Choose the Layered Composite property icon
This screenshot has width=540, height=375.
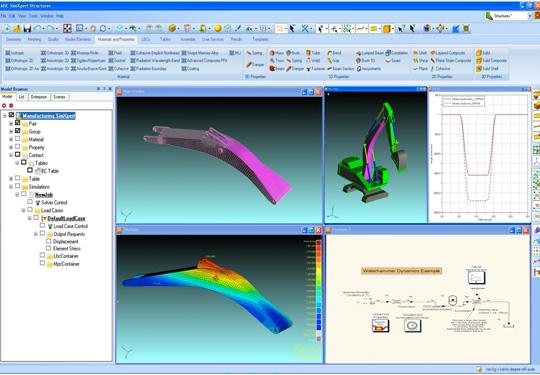point(433,53)
